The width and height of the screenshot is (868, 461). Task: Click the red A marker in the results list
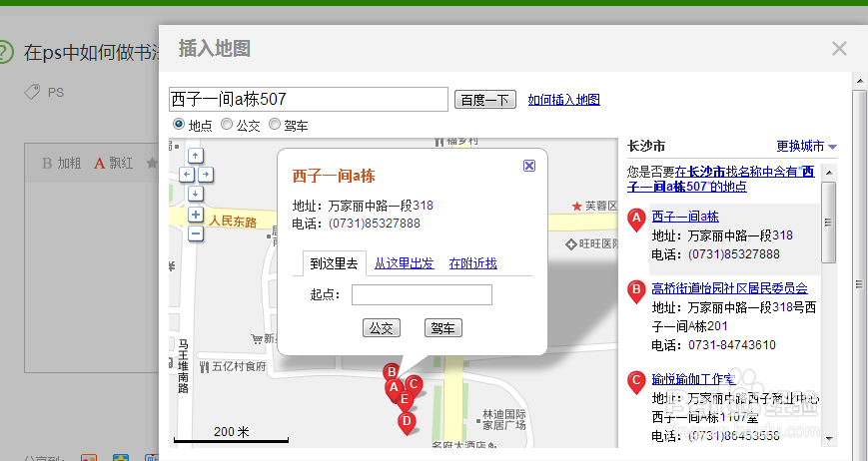click(x=636, y=220)
